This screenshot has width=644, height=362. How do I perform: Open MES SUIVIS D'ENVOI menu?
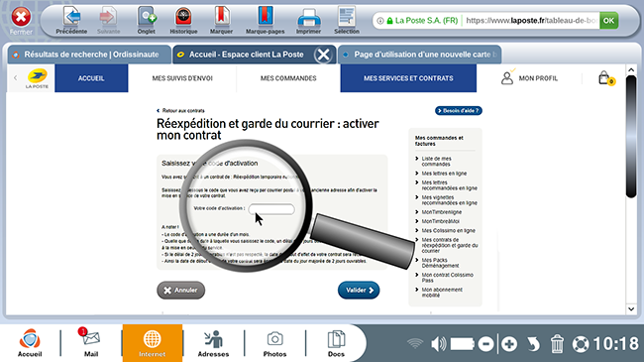coord(182,78)
